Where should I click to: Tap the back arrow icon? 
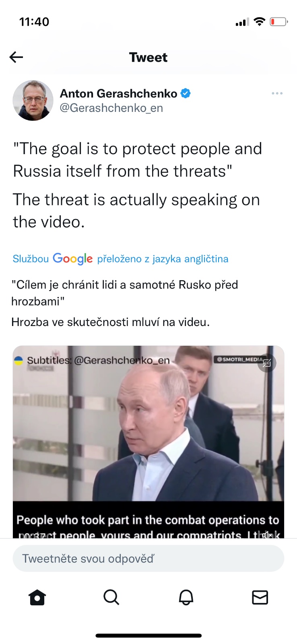coord(16,57)
